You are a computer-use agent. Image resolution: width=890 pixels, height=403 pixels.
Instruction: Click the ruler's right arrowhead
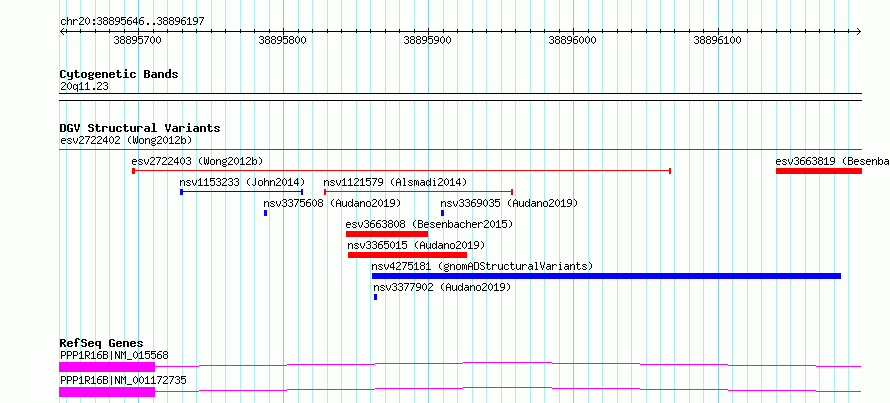pyautogui.click(x=859, y=31)
